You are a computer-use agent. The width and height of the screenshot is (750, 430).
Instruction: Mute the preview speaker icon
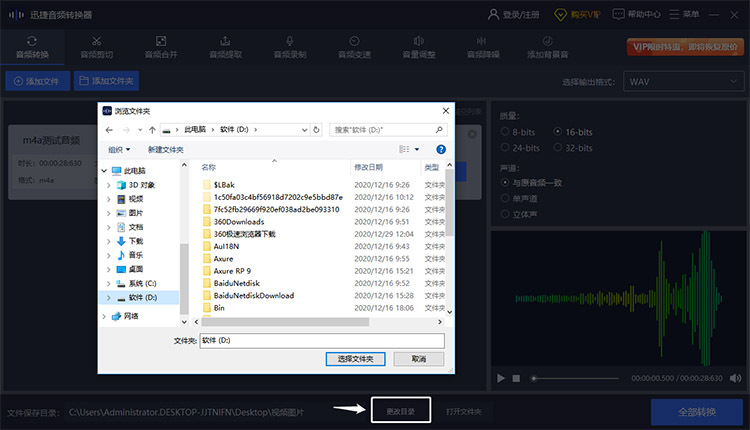[x=735, y=378]
